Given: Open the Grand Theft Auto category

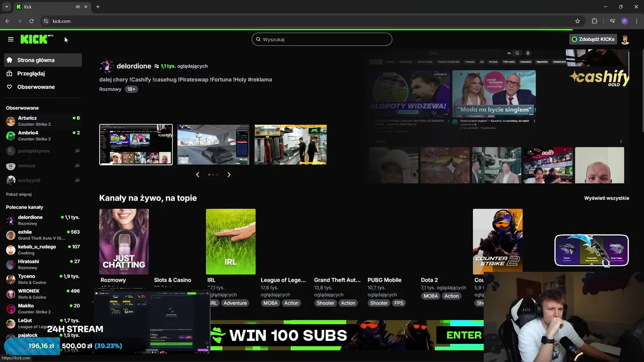Looking at the screenshot, I should (337, 280).
